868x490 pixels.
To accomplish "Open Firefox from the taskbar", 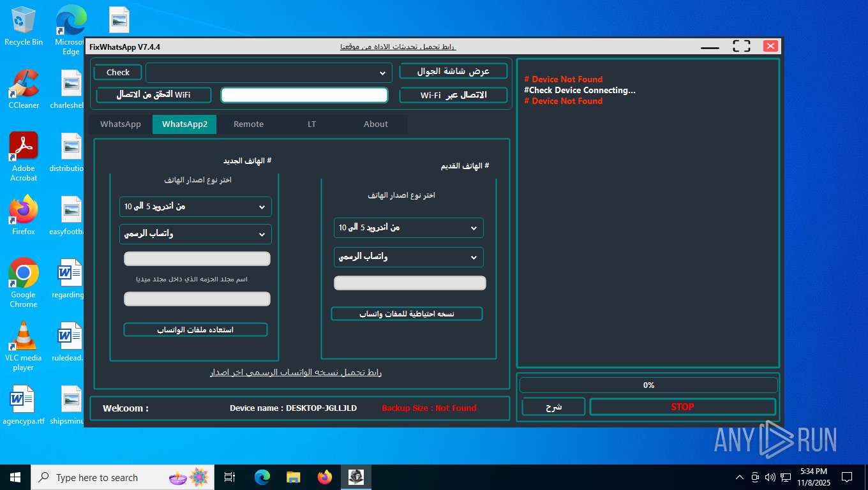I will coord(325,477).
